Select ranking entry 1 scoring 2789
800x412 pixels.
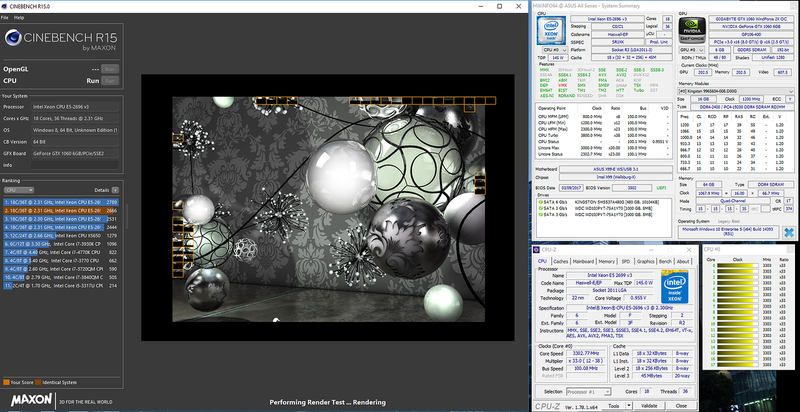(61, 202)
